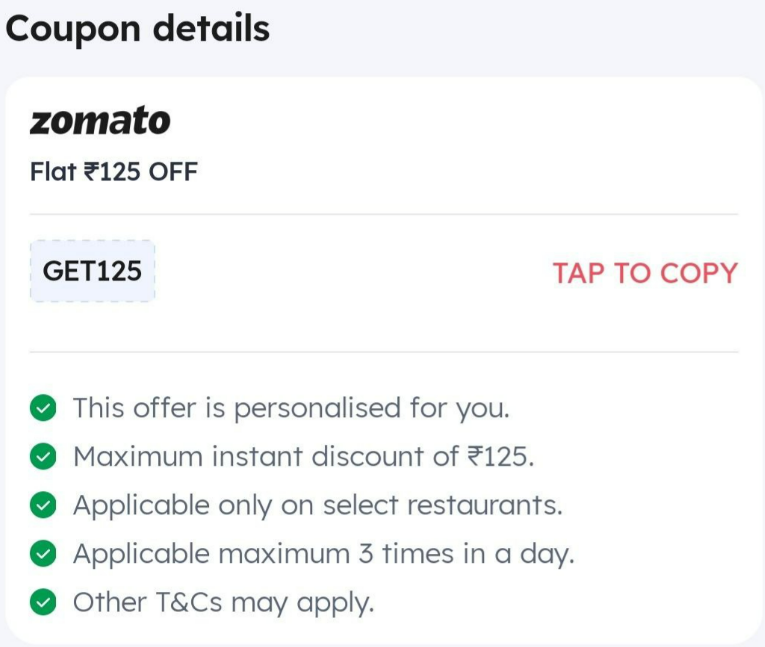
Task: Click the green check icon beside 'Applicable only on select restaurants'
Action: click(x=43, y=505)
